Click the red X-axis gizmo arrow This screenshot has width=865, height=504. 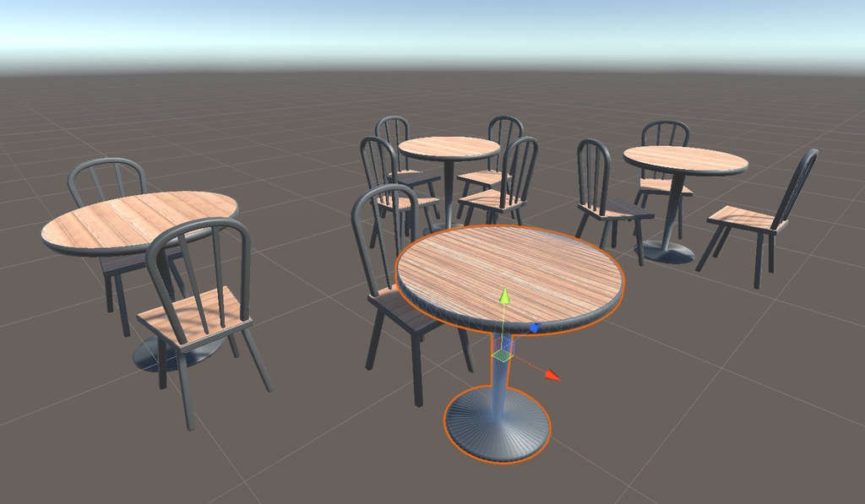(x=552, y=372)
